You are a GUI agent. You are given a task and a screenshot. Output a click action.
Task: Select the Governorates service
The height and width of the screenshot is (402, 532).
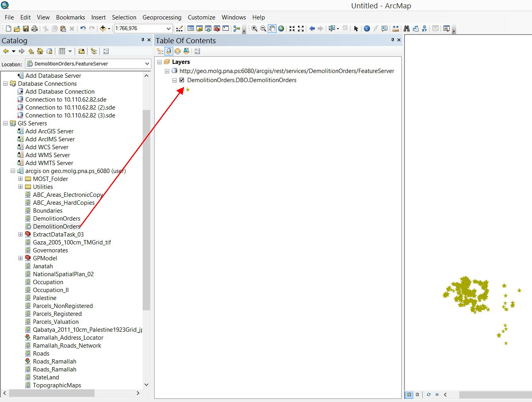tap(50, 250)
